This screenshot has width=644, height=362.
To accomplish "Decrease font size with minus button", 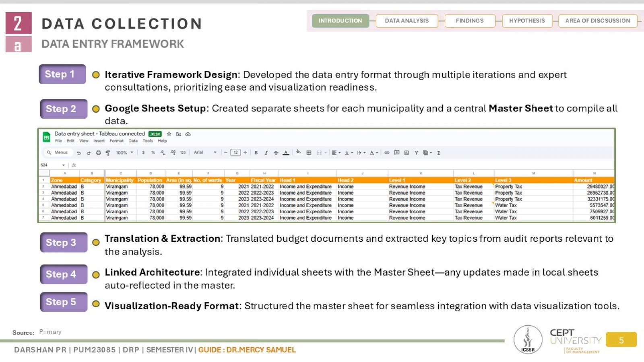I will click(x=225, y=152).
